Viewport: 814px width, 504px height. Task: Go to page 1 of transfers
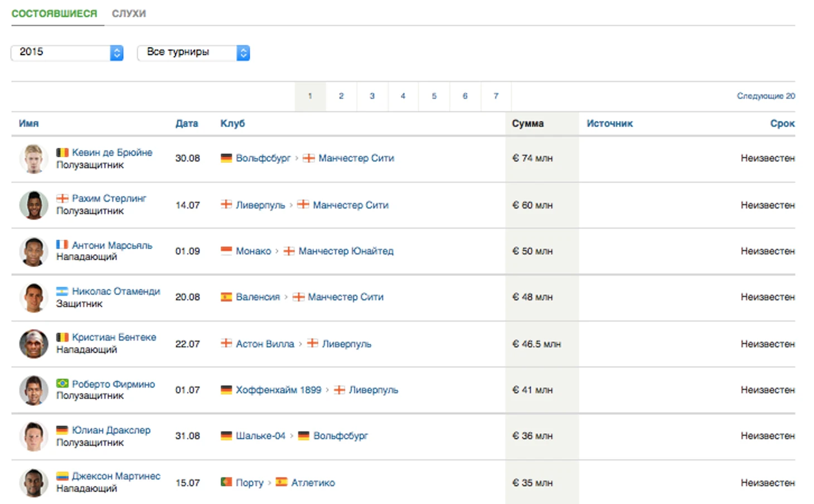click(x=310, y=96)
